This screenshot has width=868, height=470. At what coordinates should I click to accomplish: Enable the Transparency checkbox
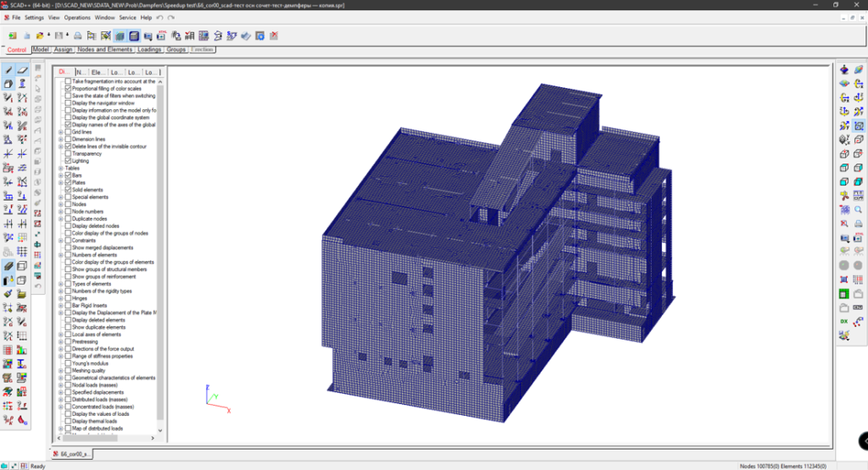[x=69, y=153]
